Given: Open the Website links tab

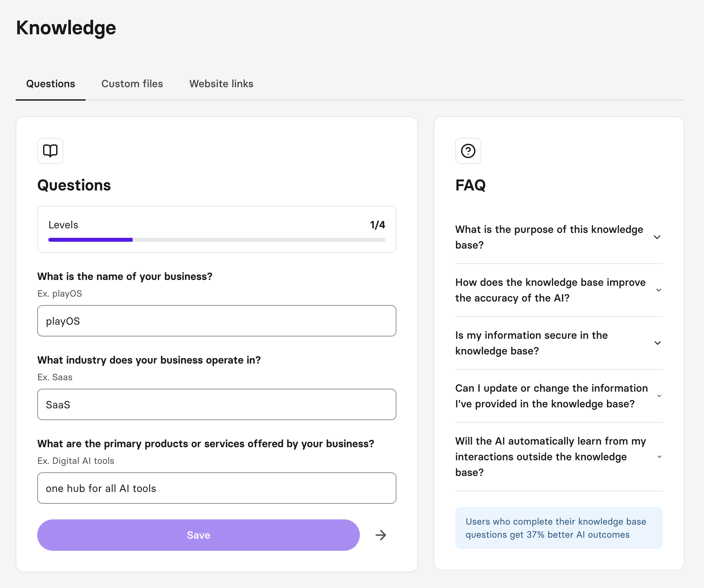Looking at the screenshot, I should coord(221,84).
